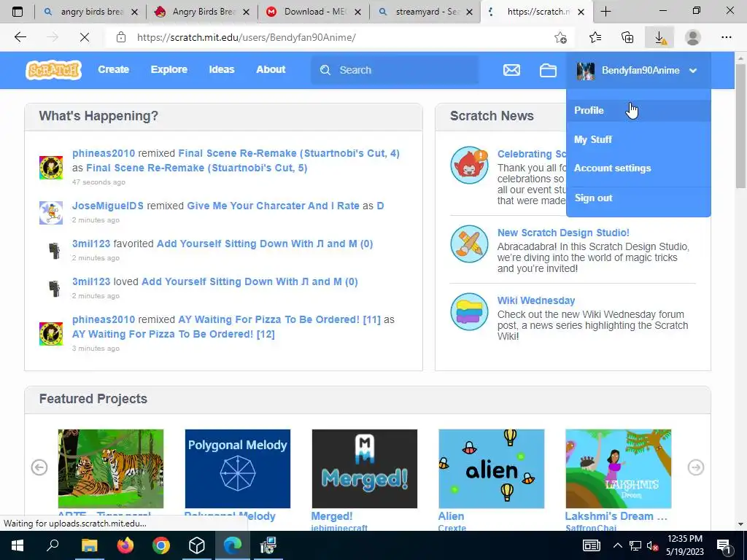Show hidden system tray icons chevron
The width and height of the screenshot is (747, 560).
click(x=617, y=545)
